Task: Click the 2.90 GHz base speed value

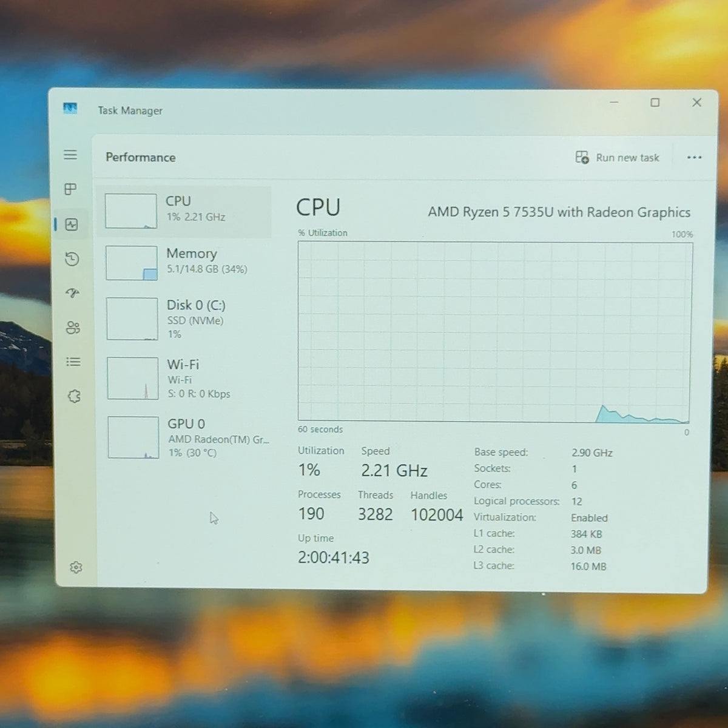Action: click(592, 453)
